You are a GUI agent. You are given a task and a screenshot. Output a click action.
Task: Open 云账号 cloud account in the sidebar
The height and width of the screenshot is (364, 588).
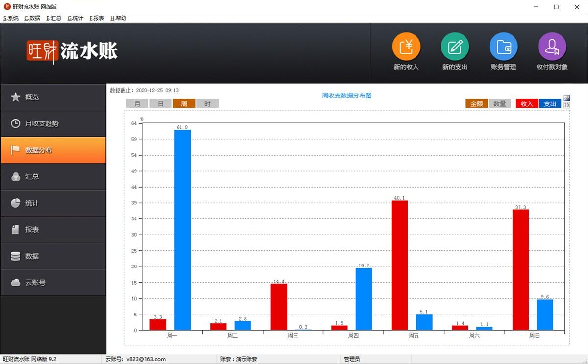53,283
